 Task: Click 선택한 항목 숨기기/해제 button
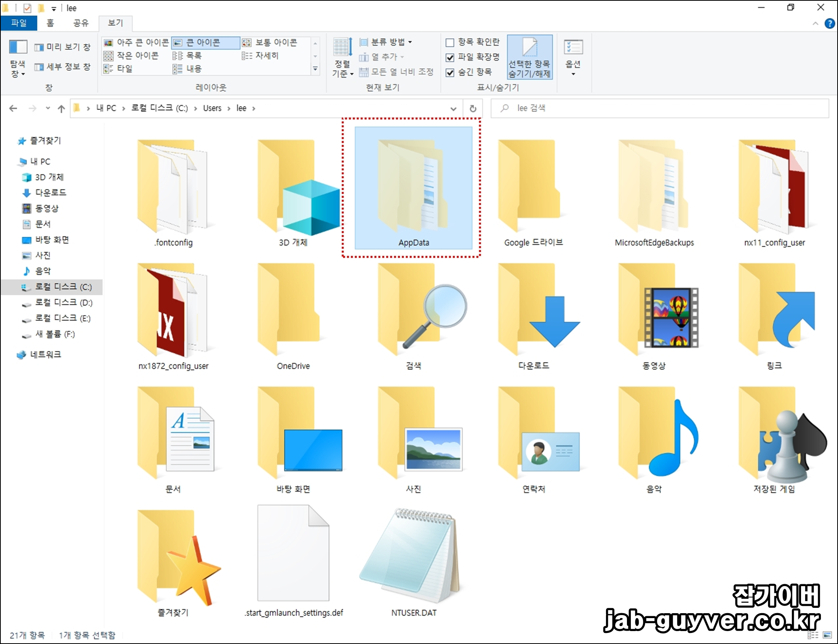pos(529,57)
